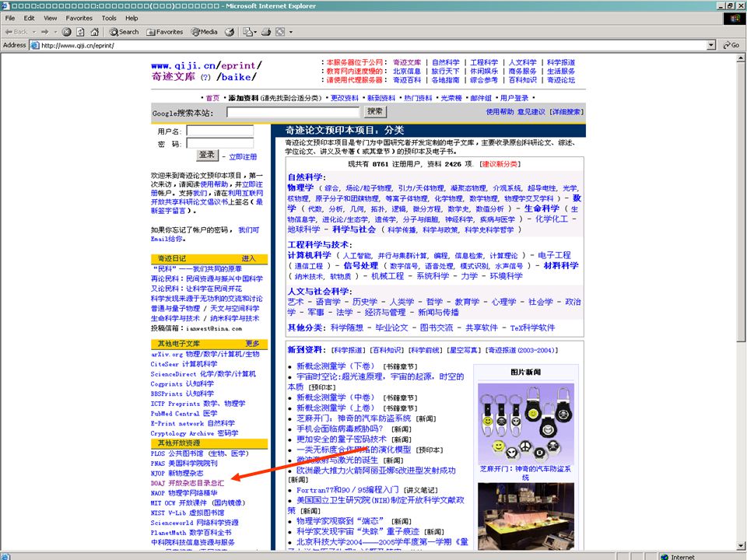Open the 建议新分类 link
This screenshot has width=747, height=560.
(500, 164)
